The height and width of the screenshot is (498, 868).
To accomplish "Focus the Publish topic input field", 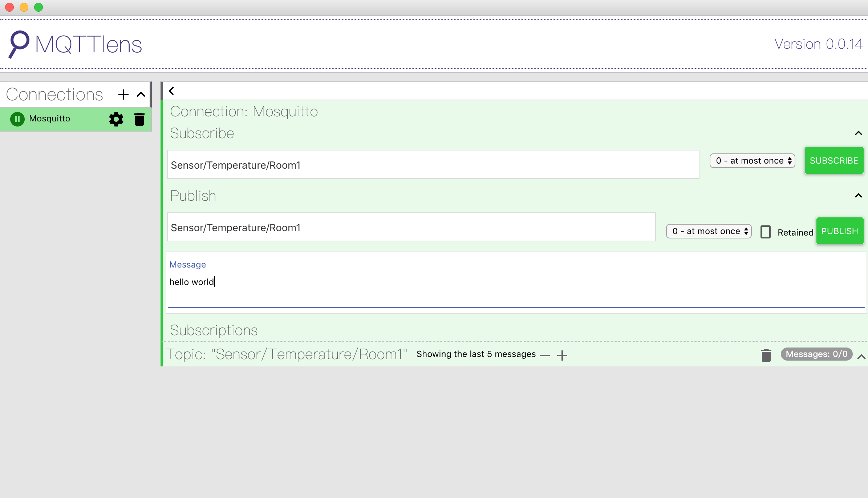I will click(x=411, y=227).
